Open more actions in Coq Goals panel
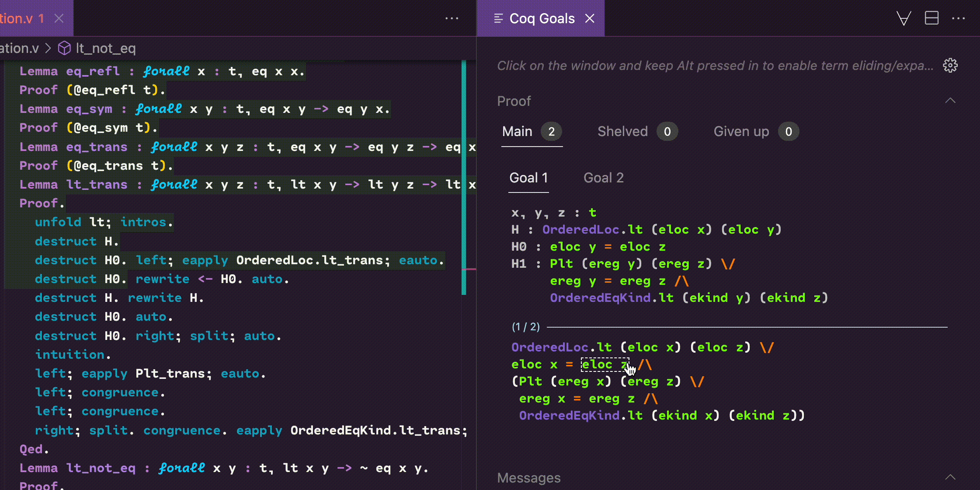Viewport: 980px width, 490px height. click(958, 18)
